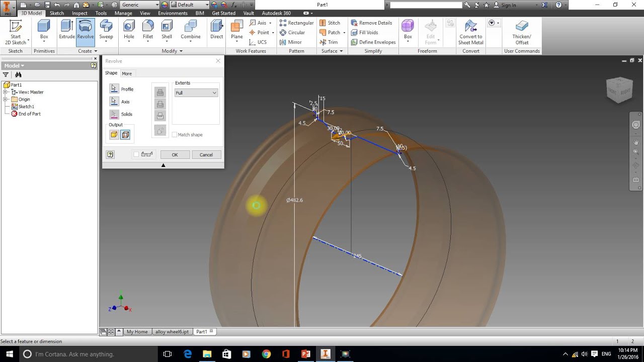Viewport: 644px width, 362px height.
Task: Switch to the Inspect ribbon tab
Action: click(79, 13)
